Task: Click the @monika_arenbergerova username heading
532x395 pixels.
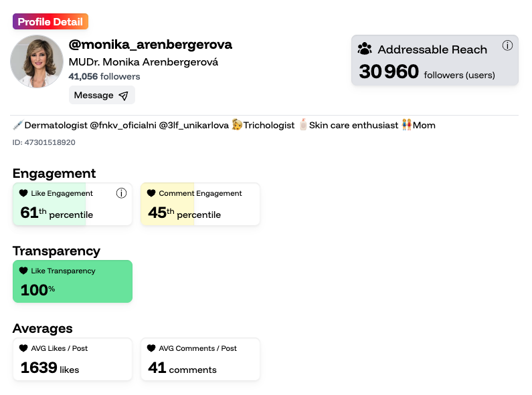Action: [x=151, y=45]
